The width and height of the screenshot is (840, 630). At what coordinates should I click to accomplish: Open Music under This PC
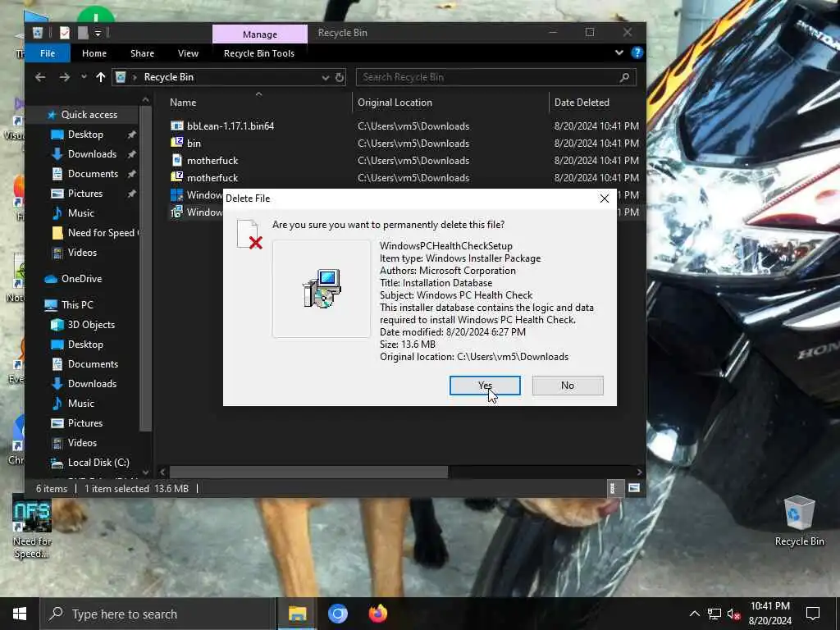click(81, 404)
